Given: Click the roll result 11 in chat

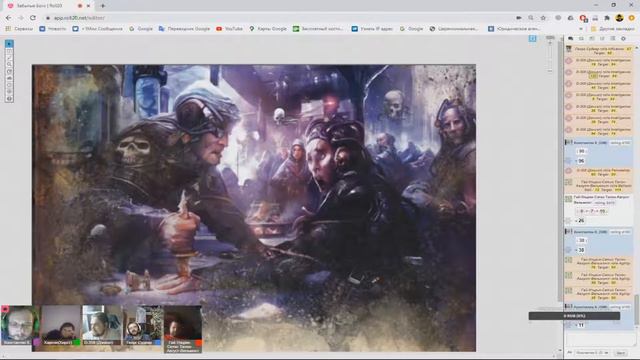Looking at the screenshot, I should pyautogui.click(x=581, y=325).
